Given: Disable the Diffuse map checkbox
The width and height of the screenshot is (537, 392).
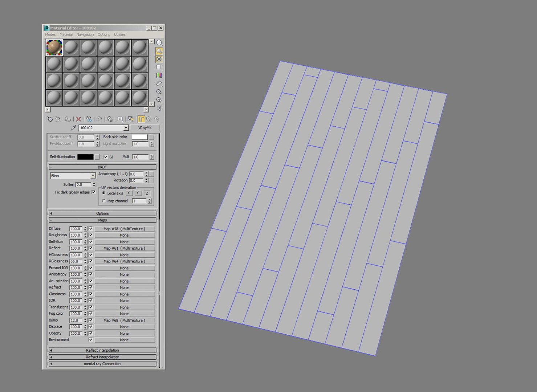Looking at the screenshot, I should [90, 229].
